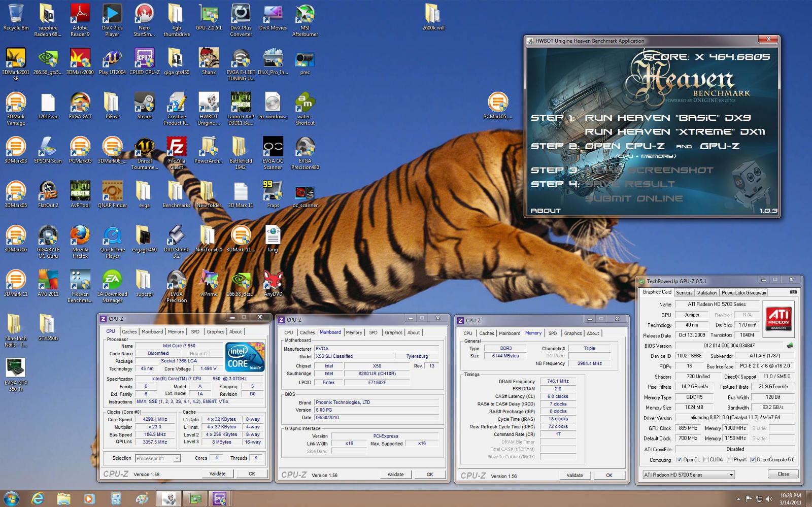This screenshot has height=507, width=812.
Task: Click Submit Online in Heaven window
Action: pyautogui.click(x=634, y=198)
